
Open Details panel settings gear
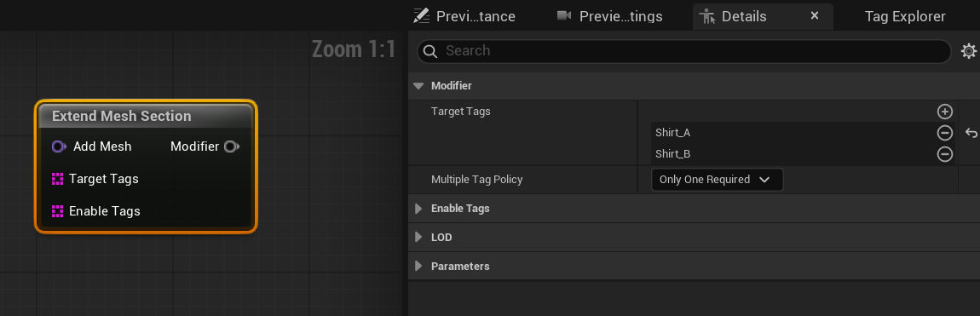tap(968, 51)
